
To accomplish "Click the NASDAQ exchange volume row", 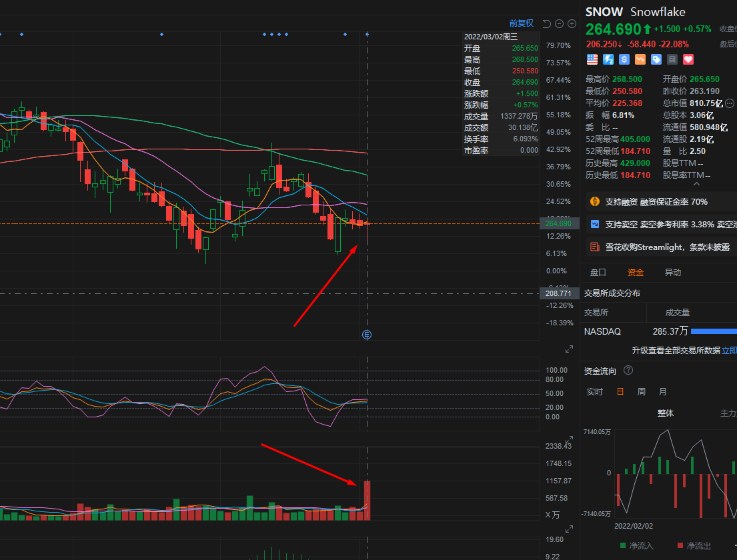I will (659, 331).
